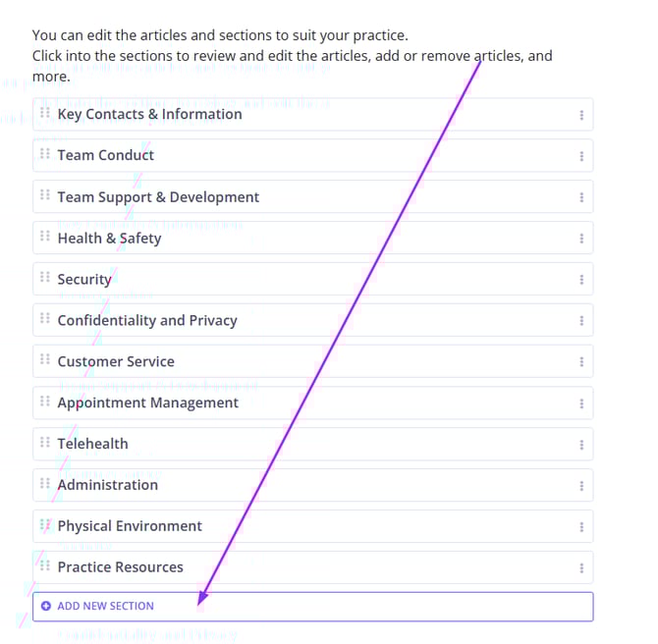Click drag handle icon for Key Contacts & Information
The image size is (658, 644).
coord(45,113)
